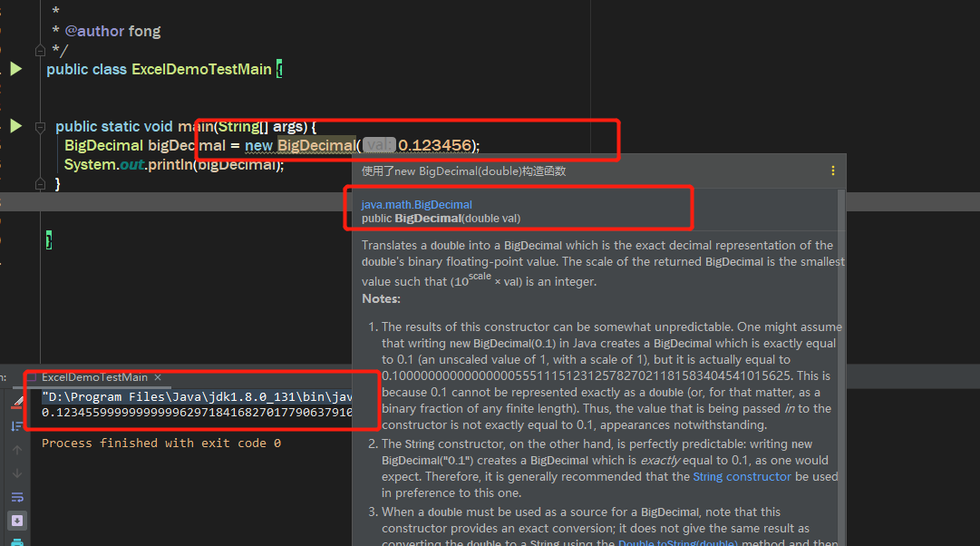The width and height of the screenshot is (980, 546).
Task: Click 'String[] args' parameter in main
Action: coord(262,126)
